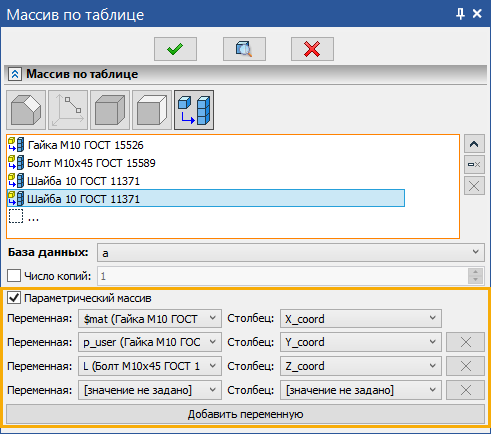
Task: Uncheck Параметрический массив checkbox
Action: click(x=14, y=298)
